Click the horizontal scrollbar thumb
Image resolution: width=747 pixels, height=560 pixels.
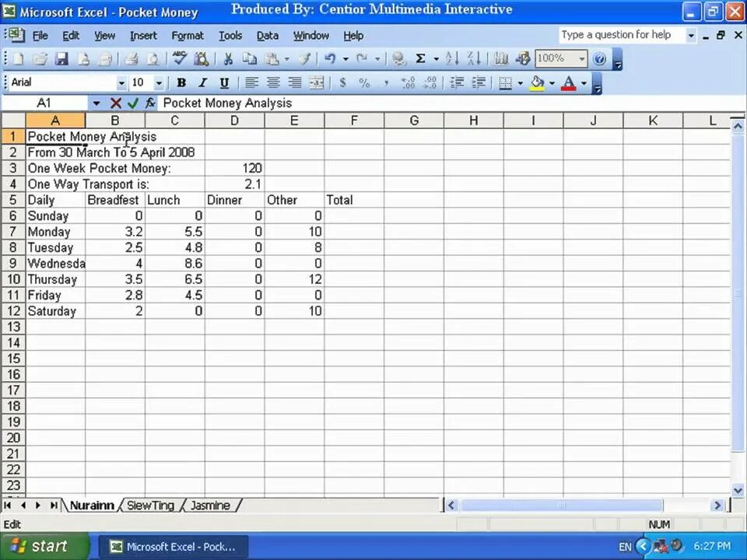pyautogui.click(x=562, y=505)
